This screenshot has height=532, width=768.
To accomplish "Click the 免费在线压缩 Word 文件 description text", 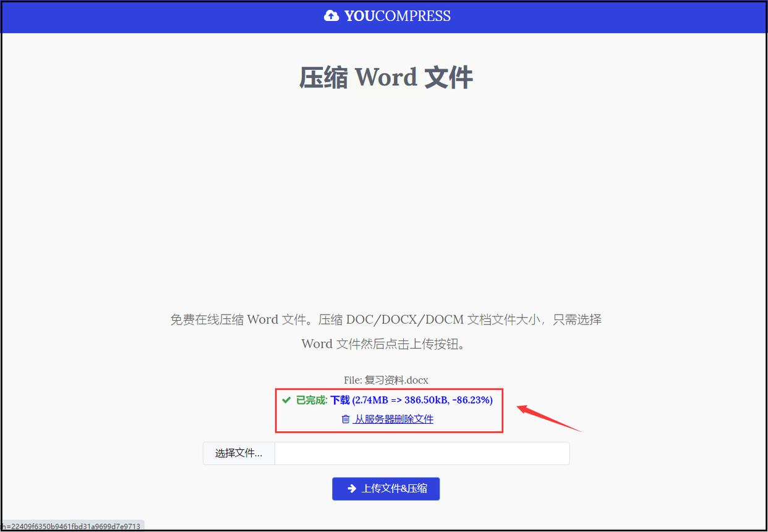I will tap(386, 332).
